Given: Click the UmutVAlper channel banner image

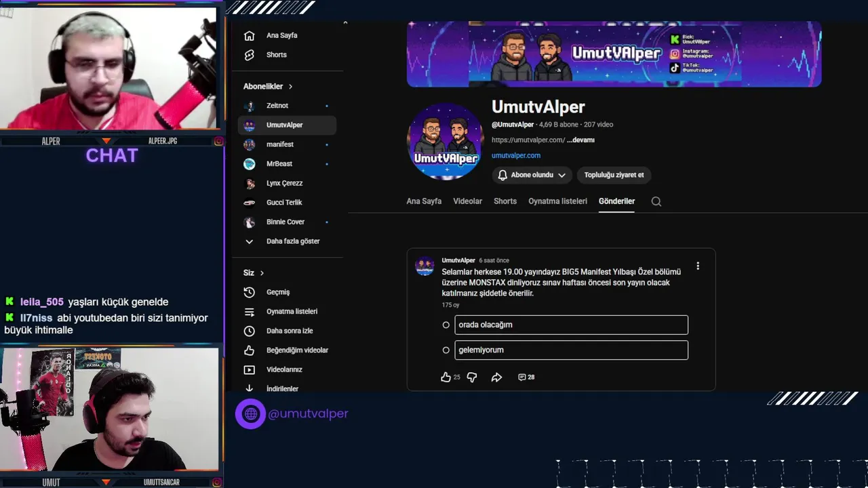Looking at the screenshot, I should (614, 54).
